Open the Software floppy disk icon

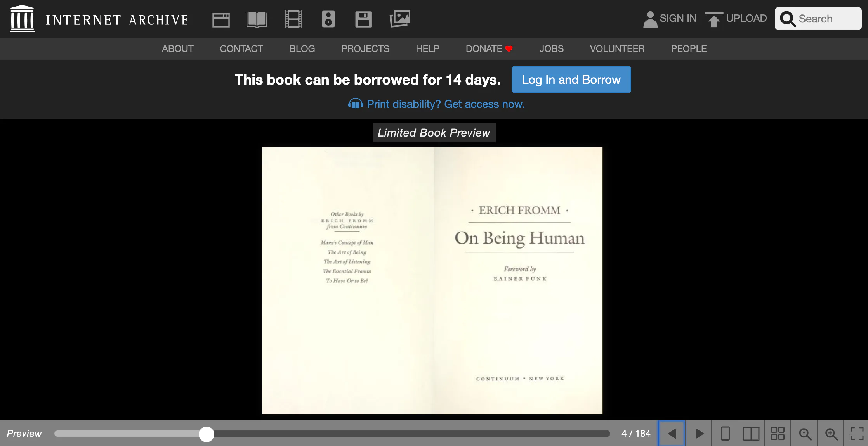point(363,19)
